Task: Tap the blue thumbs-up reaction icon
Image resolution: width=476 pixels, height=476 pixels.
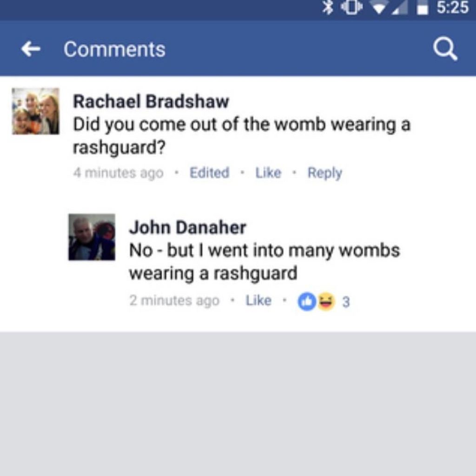Action: (307, 301)
